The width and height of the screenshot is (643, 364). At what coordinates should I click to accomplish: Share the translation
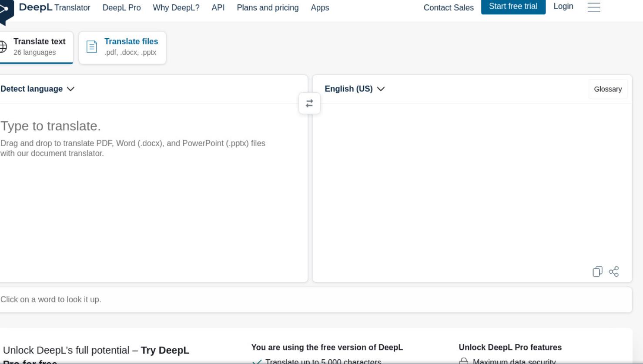tap(614, 272)
